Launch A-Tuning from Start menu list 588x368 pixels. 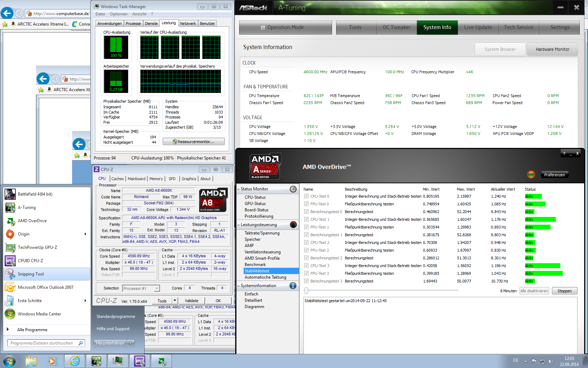click(47, 207)
